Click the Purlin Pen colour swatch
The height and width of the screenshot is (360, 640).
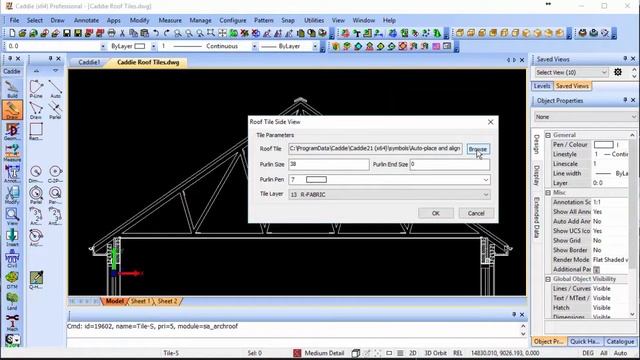coord(316,180)
